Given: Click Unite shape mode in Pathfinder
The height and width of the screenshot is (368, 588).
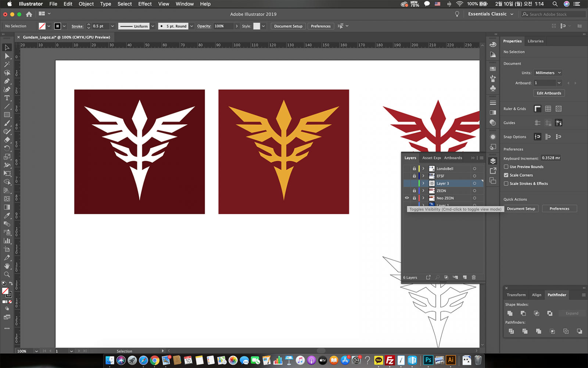Looking at the screenshot, I should (510, 314).
